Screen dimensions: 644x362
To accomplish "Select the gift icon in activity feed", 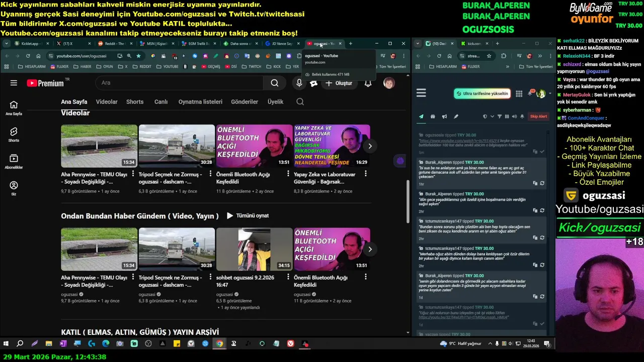I will (x=433, y=116).
